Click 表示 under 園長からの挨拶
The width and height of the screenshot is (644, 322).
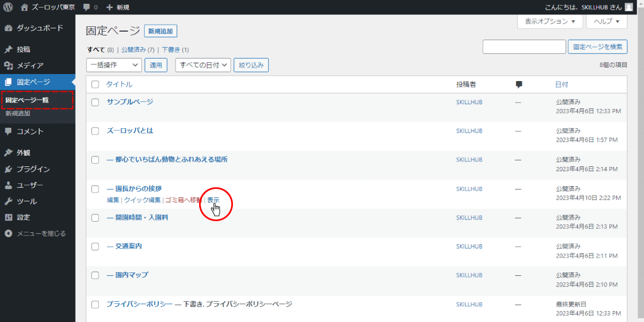coord(213,200)
